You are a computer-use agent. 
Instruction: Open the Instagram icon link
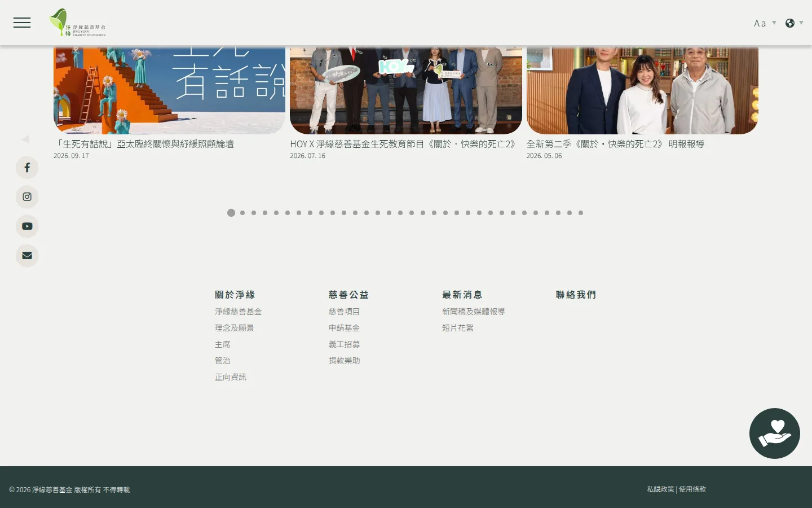click(x=27, y=197)
